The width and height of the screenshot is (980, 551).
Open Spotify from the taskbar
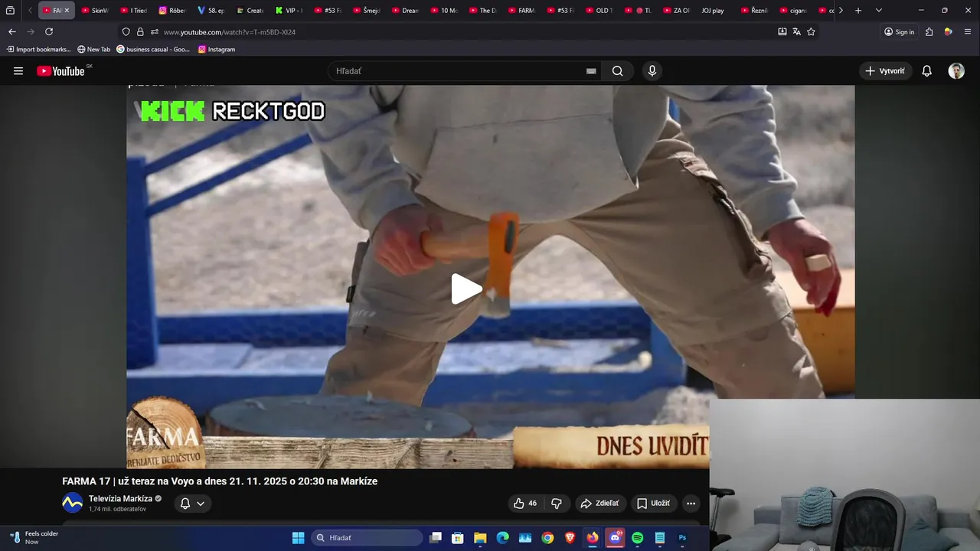coord(638,538)
